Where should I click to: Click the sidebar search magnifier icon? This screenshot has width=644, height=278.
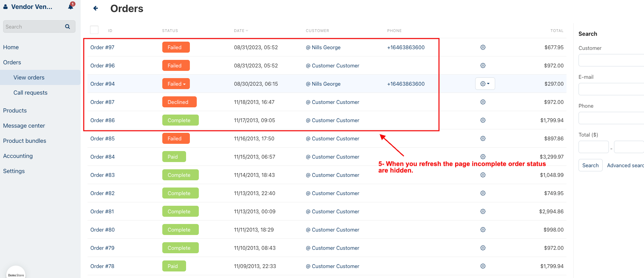pyautogui.click(x=68, y=26)
